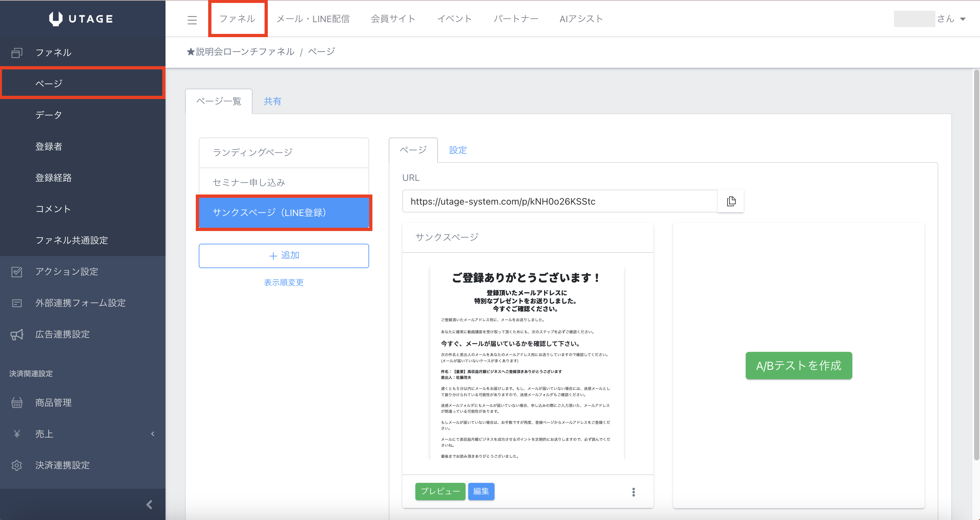The width and height of the screenshot is (980, 520).
Task: Open メール・LINE配信 in top menu
Action: pos(313,19)
